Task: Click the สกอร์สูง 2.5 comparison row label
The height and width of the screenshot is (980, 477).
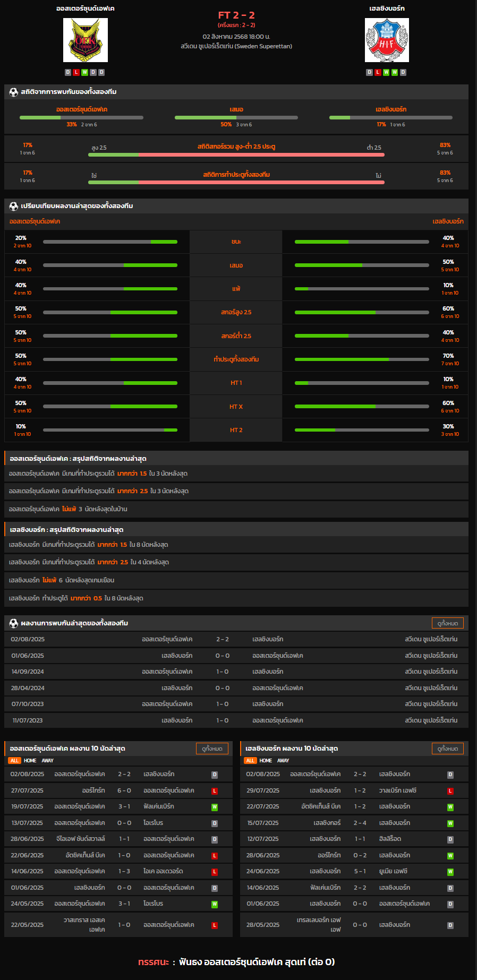Action: 236,312
